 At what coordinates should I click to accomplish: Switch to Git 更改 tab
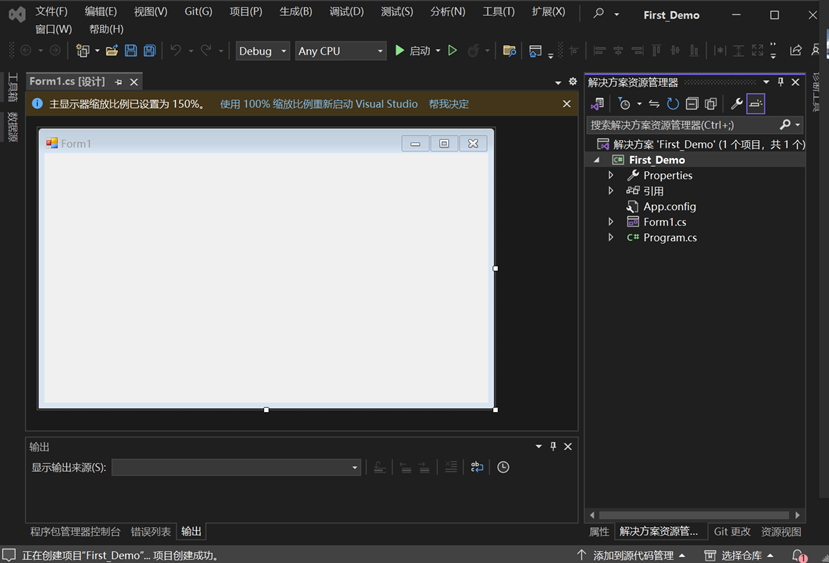[x=732, y=532]
